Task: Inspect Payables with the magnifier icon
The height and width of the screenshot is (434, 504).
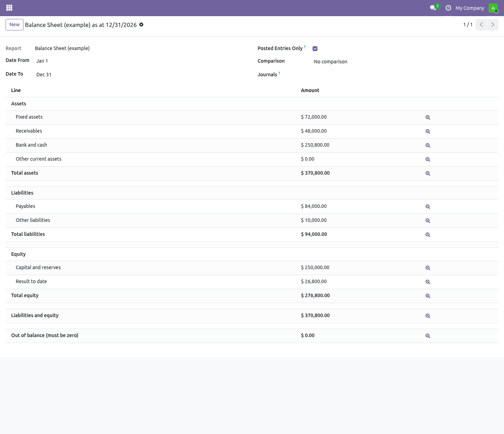Action: click(x=428, y=207)
